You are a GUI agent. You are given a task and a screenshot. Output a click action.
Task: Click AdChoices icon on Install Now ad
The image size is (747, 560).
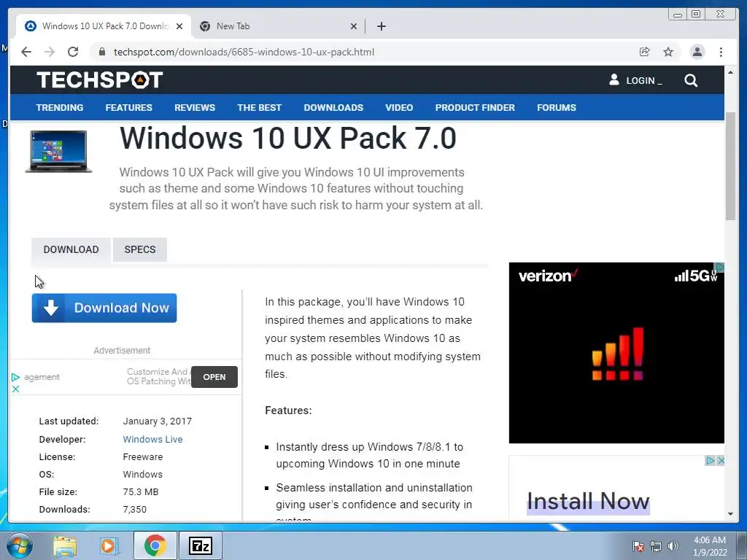(711, 461)
